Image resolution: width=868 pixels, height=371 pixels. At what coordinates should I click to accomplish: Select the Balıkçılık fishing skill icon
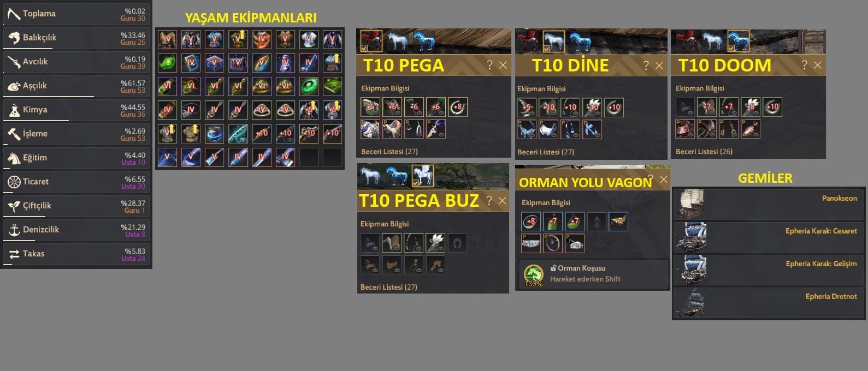(14, 38)
